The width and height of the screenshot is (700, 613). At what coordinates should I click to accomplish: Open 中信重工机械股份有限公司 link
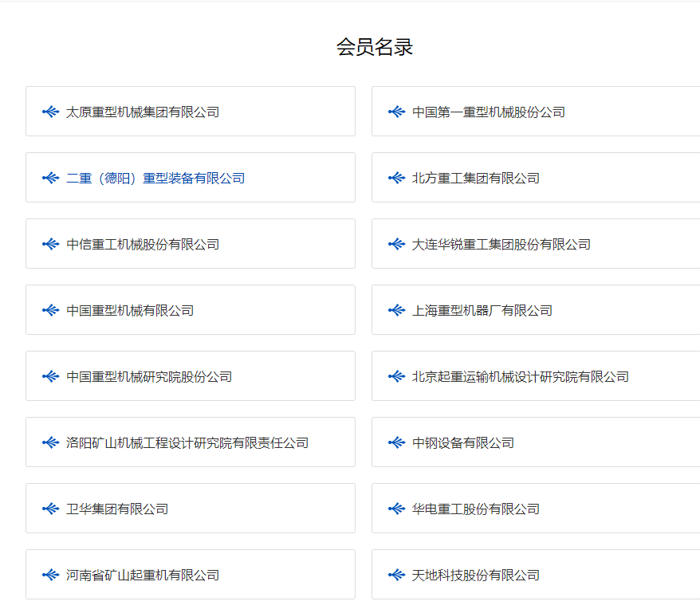pyautogui.click(x=143, y=244)
